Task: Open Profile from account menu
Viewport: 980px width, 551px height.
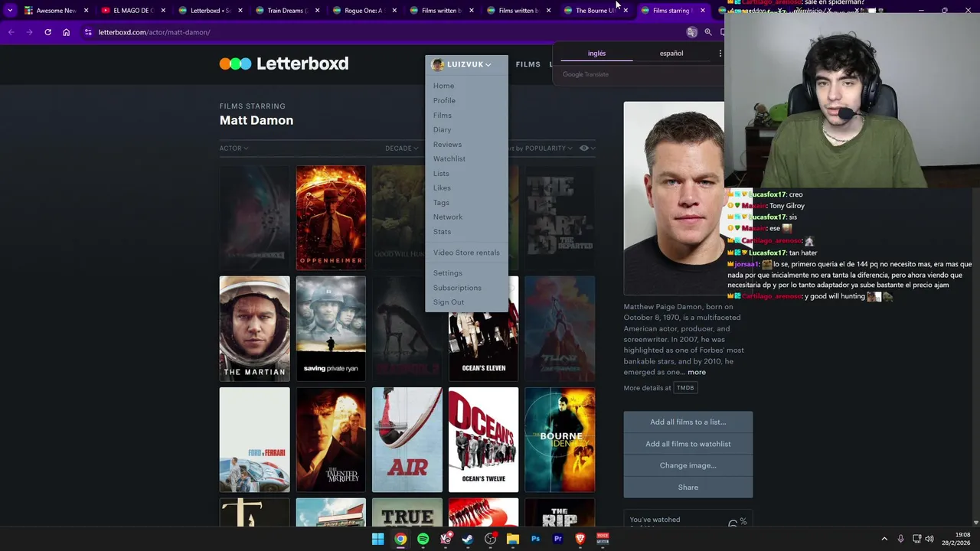Action: tap(444, 100)
